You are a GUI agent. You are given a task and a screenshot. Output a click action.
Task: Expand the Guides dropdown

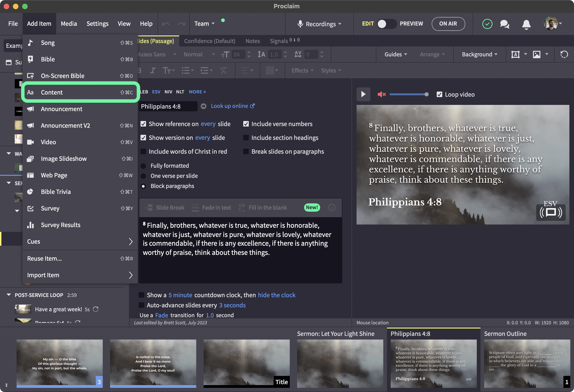pyautogui.click(x=395, y=54)
